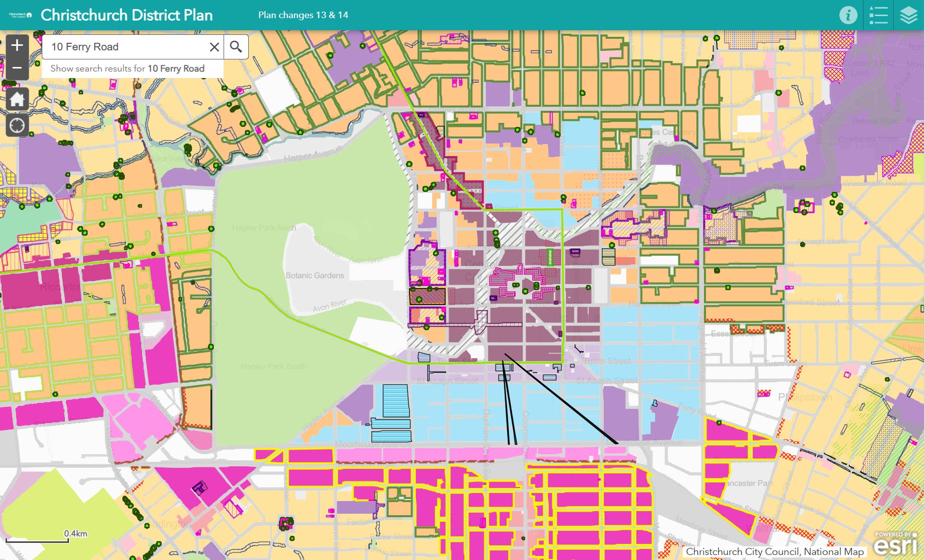Zoom out of the map

point(17,68)
